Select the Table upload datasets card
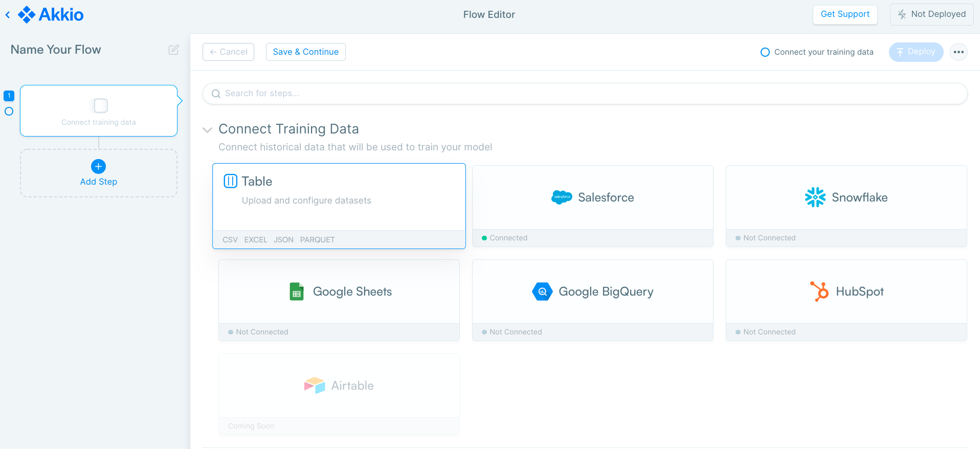Screen dimensions: 980x449 (339, 199)
